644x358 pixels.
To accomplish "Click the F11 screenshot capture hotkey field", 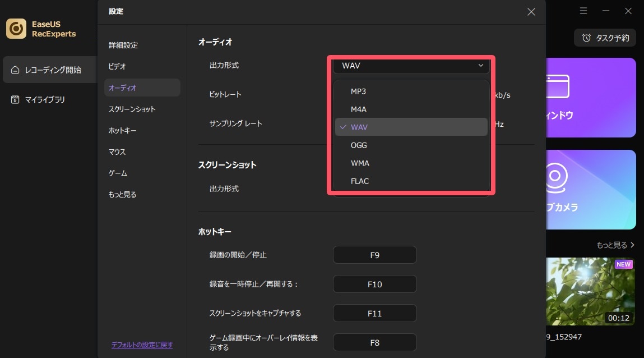I will (374, 313).
